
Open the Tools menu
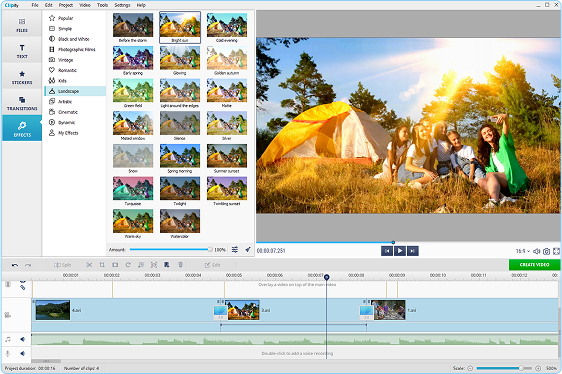pyautogui.click(x=103, y=5)
